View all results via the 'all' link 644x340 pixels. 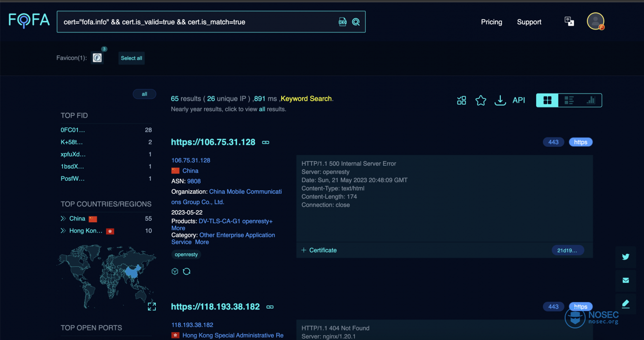click(x=262, y=109)
